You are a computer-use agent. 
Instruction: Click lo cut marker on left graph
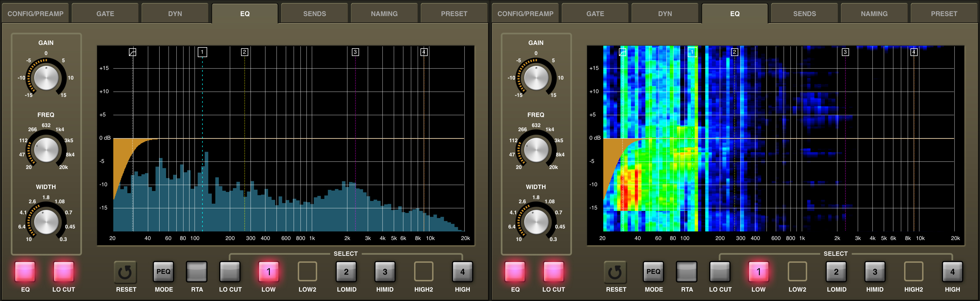(x=132, y=52)
